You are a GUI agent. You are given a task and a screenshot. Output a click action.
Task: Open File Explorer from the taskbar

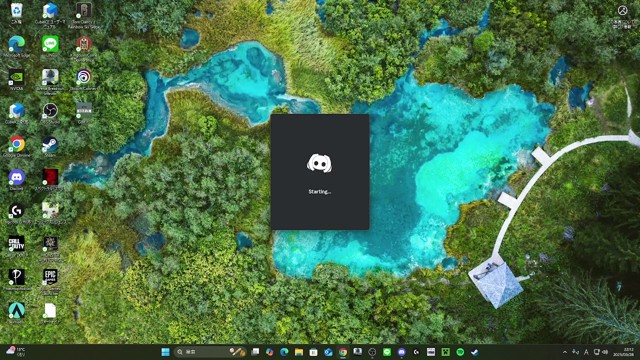pos(299,352)
